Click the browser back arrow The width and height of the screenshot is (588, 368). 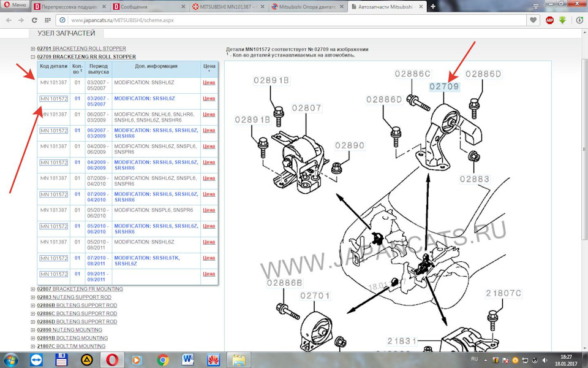click(x=8, y=20)
